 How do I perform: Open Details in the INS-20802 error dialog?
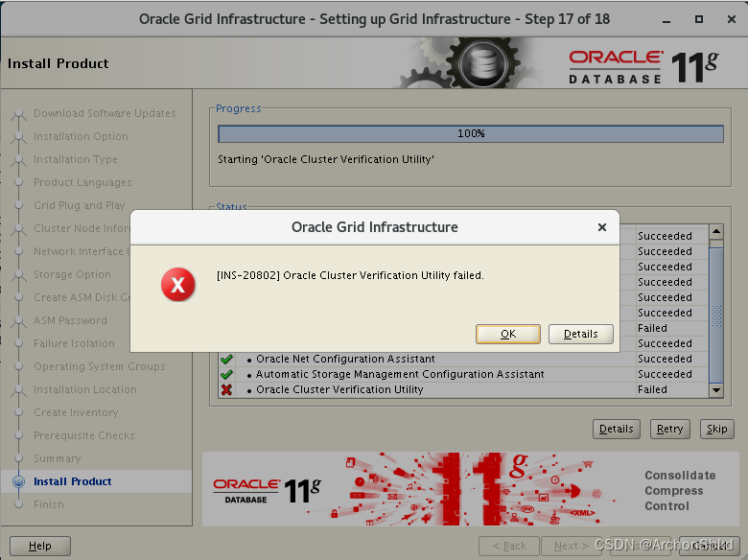[580, 334]
